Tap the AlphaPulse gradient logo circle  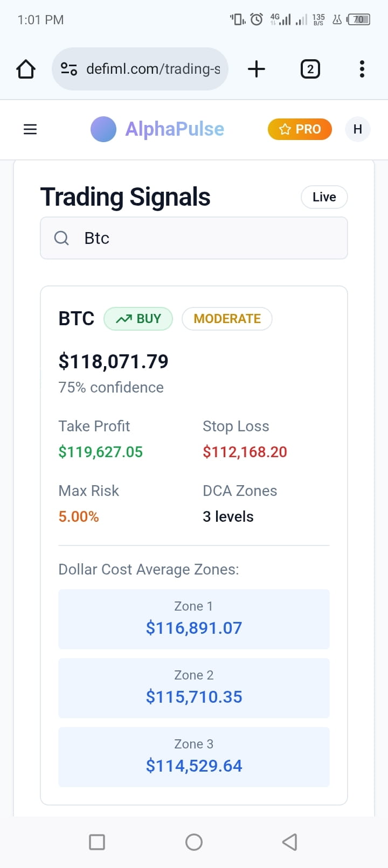tap(103, 129)
